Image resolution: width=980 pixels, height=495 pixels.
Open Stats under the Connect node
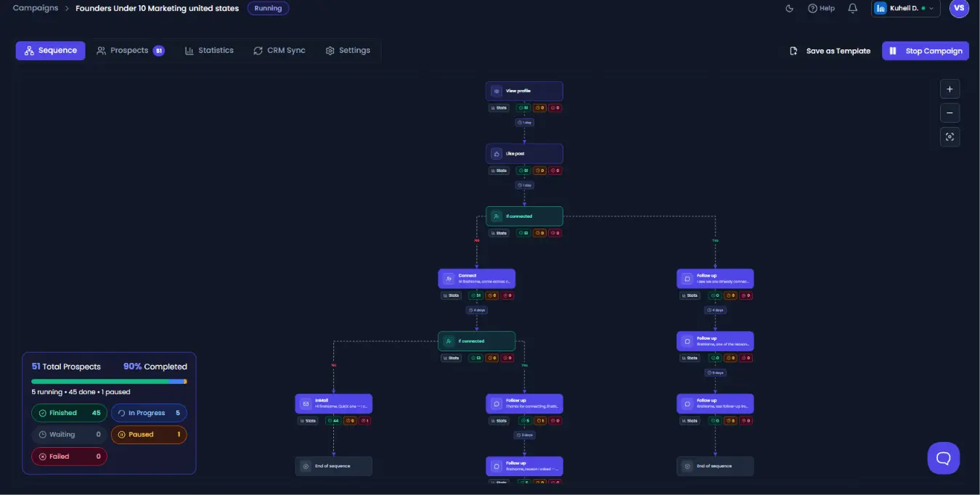point(451,295)
